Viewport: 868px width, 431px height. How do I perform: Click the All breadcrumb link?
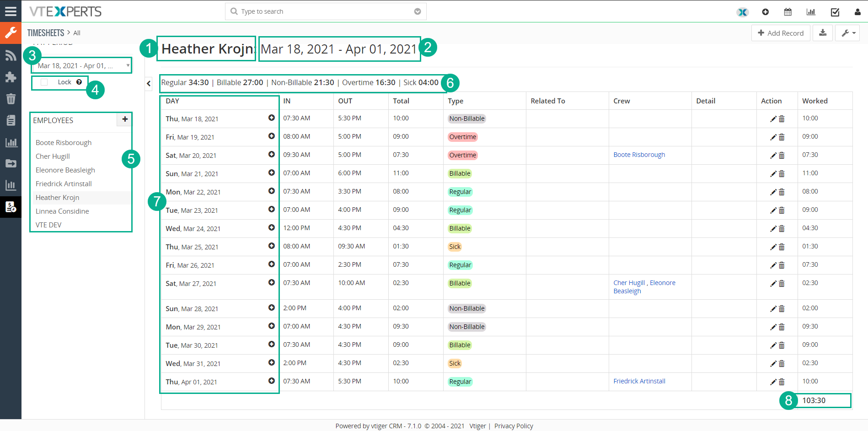(x=77, y=33)
